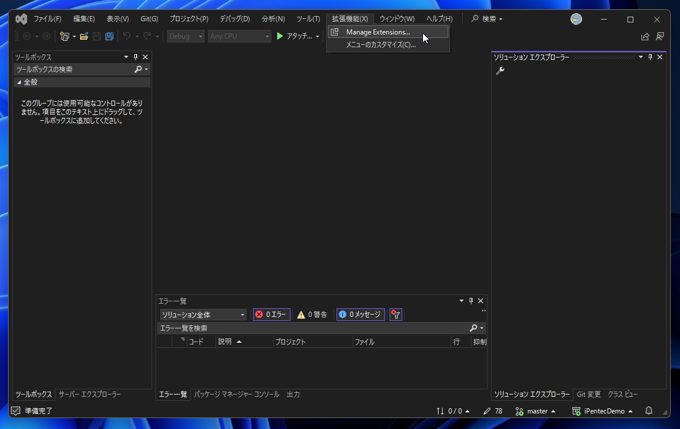
Task: Click the error list search magnifier icon
Action: click(474, 328)
